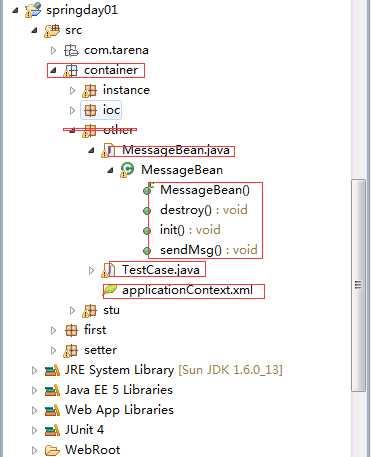The height and width of the screenshot is (457, 371).
Task: Select the MessageBean.java label
Action: point(176,150)
